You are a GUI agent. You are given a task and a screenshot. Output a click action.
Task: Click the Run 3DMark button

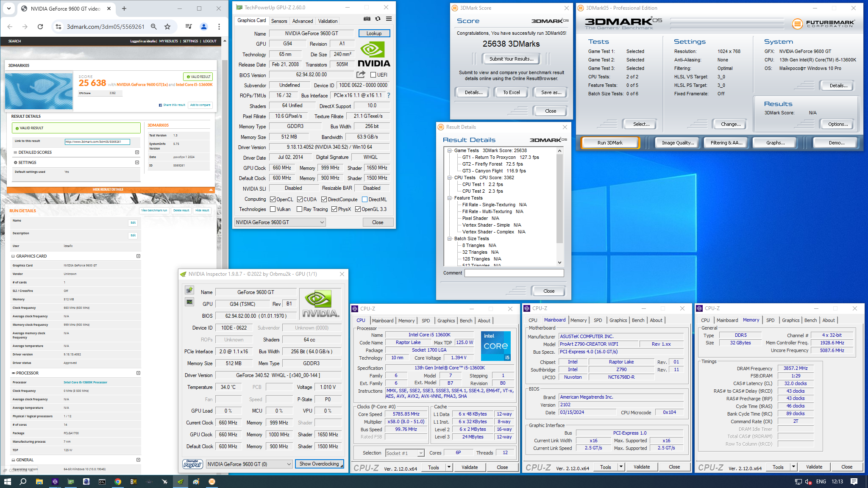pyautogui.click(x=610, y=143)
